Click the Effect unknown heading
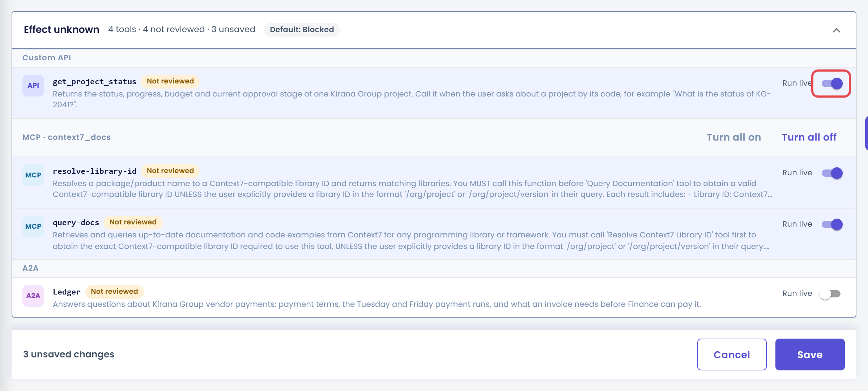Screen dimensions: 868x391 click(61, 30)
